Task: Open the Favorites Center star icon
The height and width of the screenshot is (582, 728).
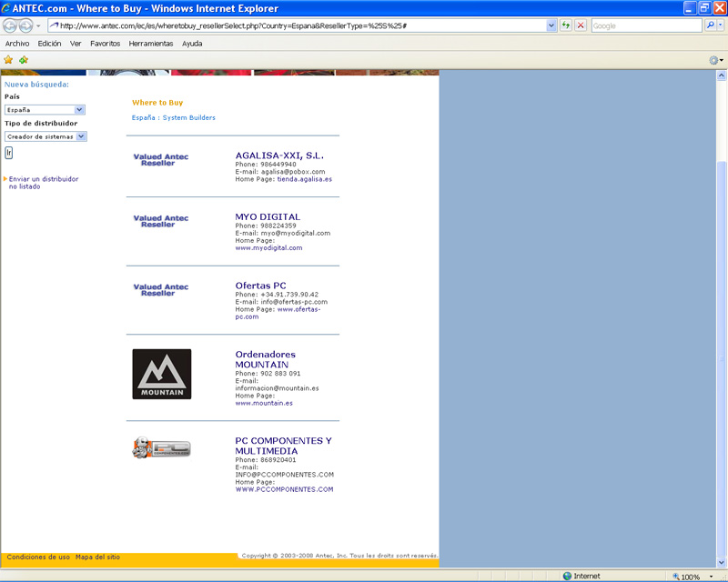Action: 8,60
